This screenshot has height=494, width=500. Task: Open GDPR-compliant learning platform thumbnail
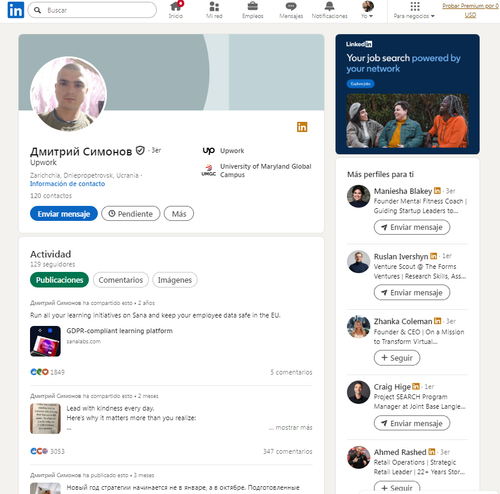45,341
